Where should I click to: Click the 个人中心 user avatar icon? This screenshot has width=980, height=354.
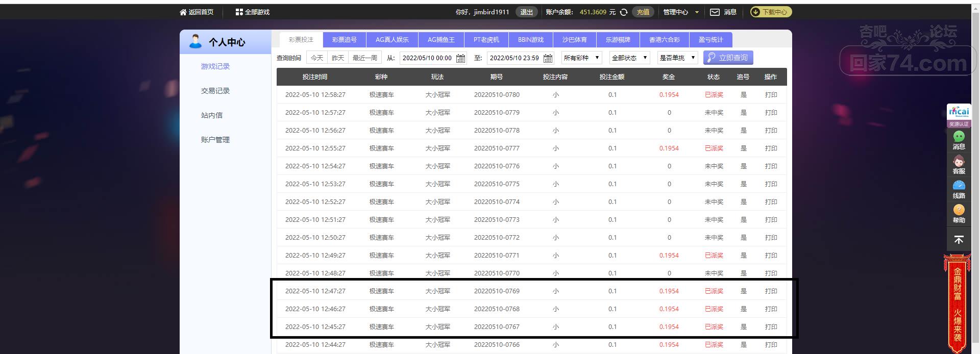click(x=195, y=41)
